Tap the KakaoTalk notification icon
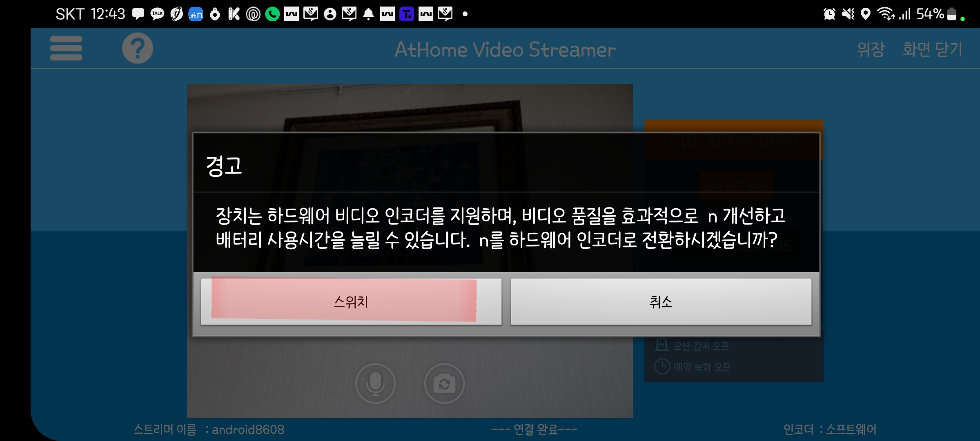980x441 pixels. 157,14
